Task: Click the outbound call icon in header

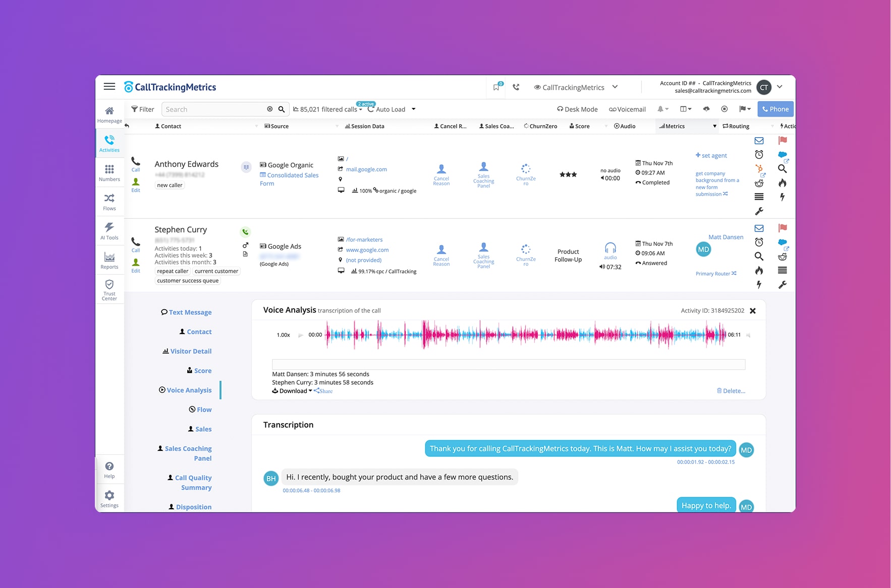Action: [516, 87]
